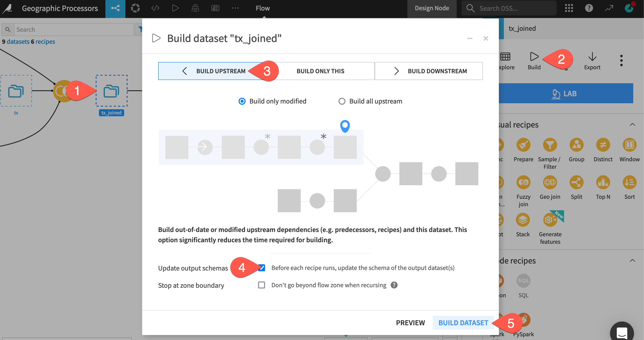Open the Flow menu label
This screenshot has height=340, width=644.
click(263, 8)
